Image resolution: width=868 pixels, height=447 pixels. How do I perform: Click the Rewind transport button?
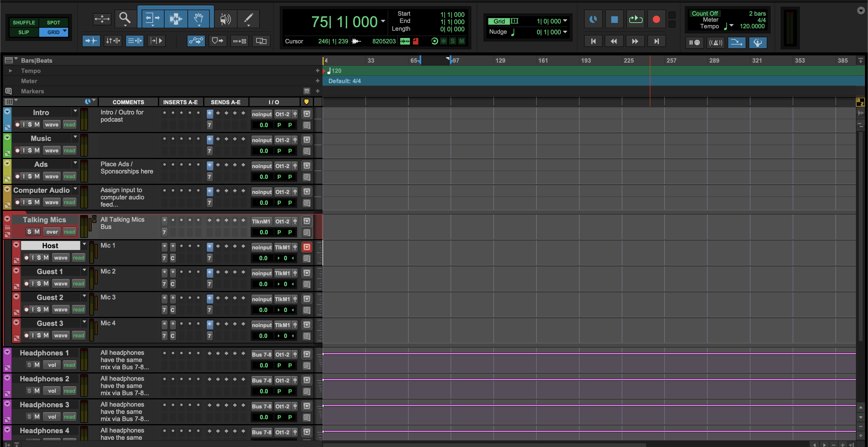click(614, 41)
